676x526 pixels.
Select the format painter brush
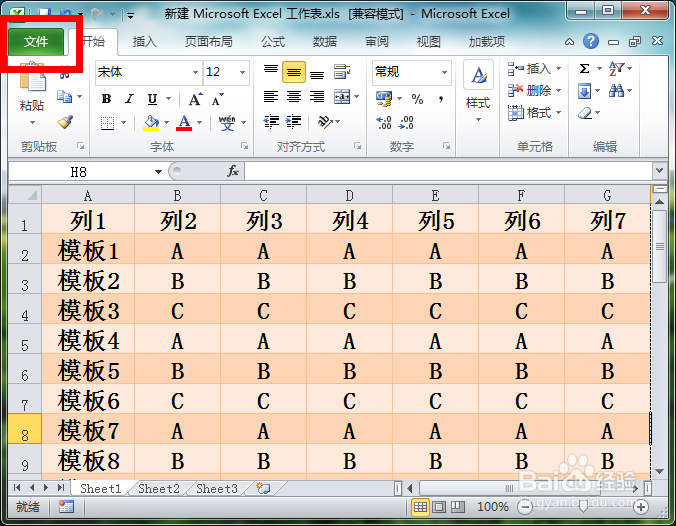click(x=65, y=122)
